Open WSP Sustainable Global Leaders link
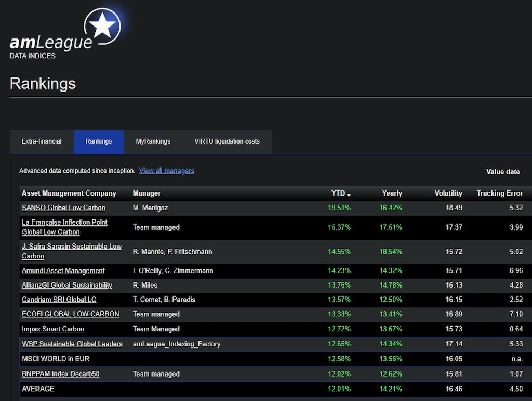 point(72,344)
